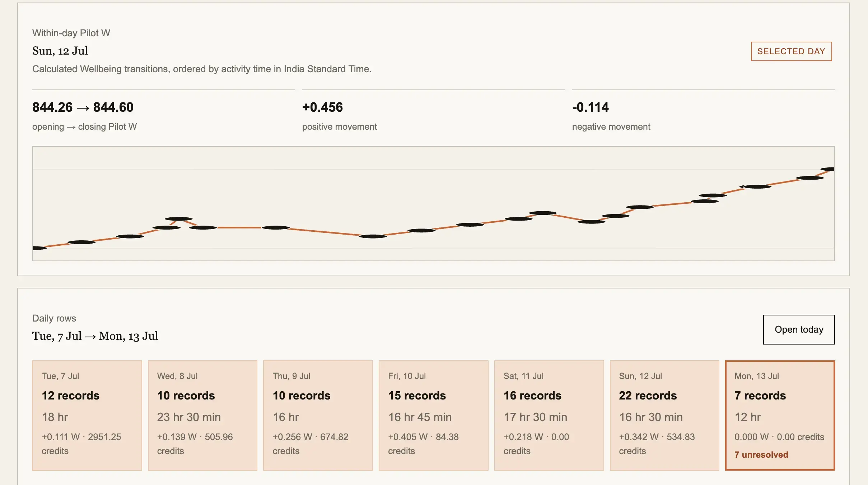Image resolution: width=868 pixels, height=485 pixels.
Task: Click the opening → closing Pilot W label
Action: tap(84, 126)
